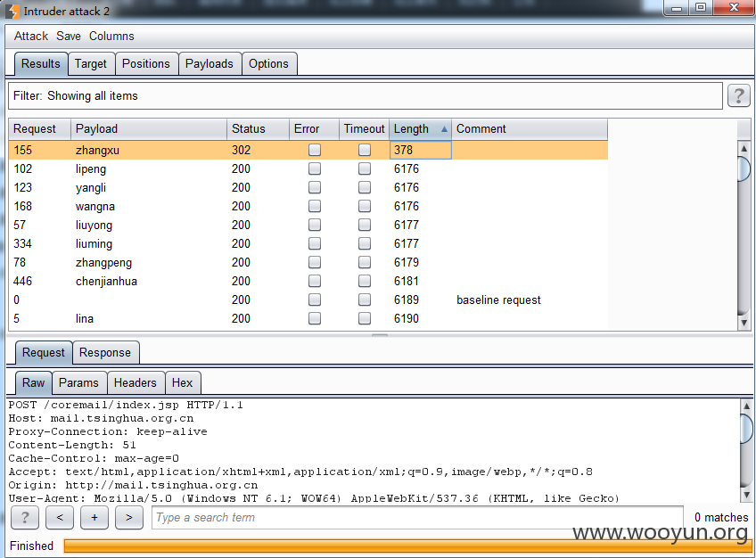
Task: Click results table scroll up arrow
Action: (x=744, y=149)
